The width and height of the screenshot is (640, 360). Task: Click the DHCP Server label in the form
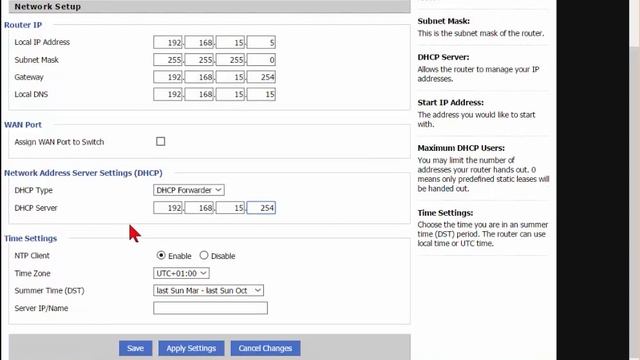coord(36,208)
